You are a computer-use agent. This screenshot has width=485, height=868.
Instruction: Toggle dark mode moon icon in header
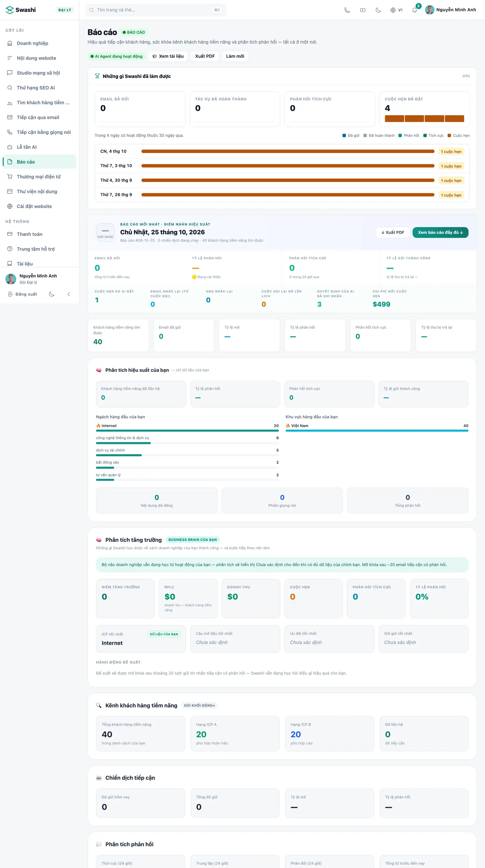point(378,10)
